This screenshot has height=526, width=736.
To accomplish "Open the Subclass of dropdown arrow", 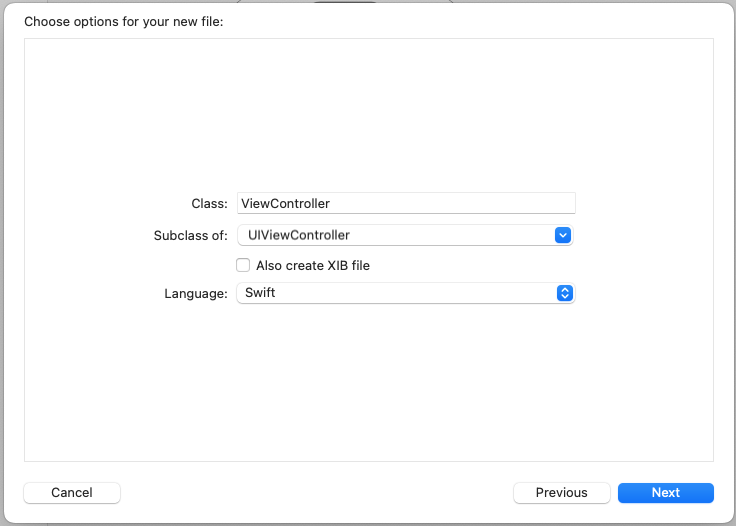I will coord(563,235).
